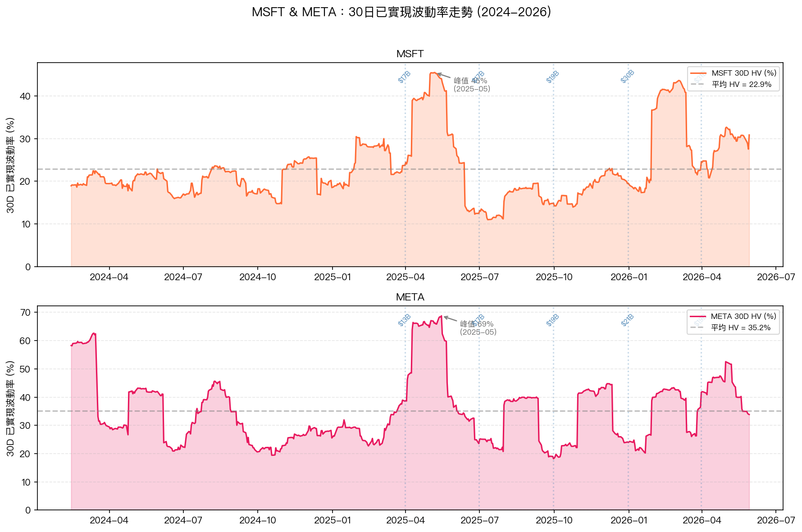This screenshot has height=532, width=802.
Task: Click the 峰值 69% annotation in the META chart
Action: (476, 324)
